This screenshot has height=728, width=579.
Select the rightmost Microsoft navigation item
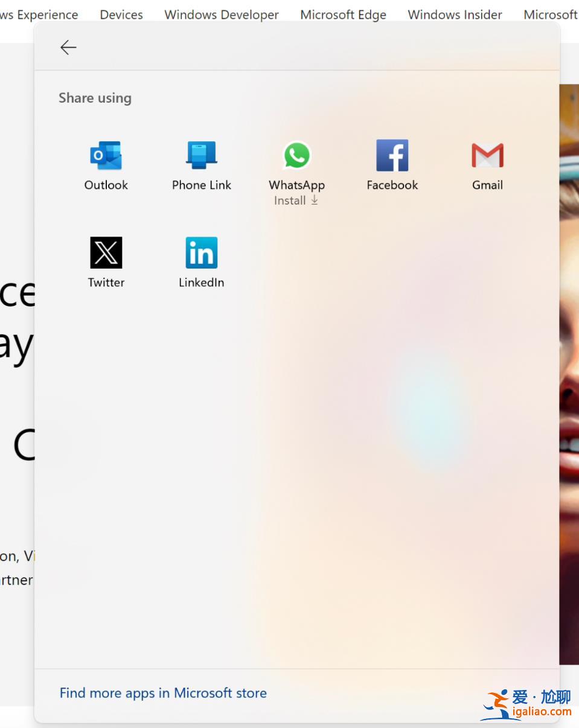coord(550,14)
